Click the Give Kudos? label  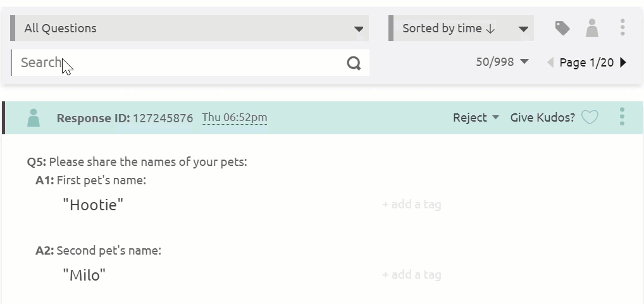pos(543,118)
